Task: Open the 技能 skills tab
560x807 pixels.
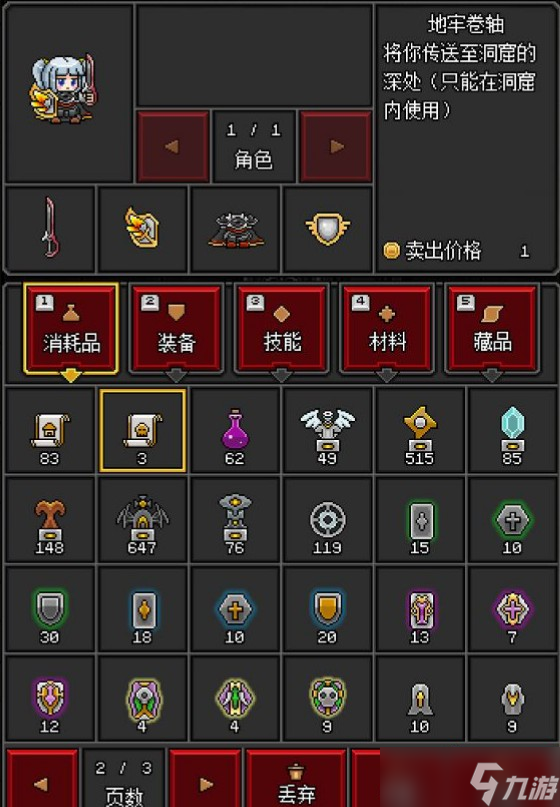Action: (x=282, y=328)
